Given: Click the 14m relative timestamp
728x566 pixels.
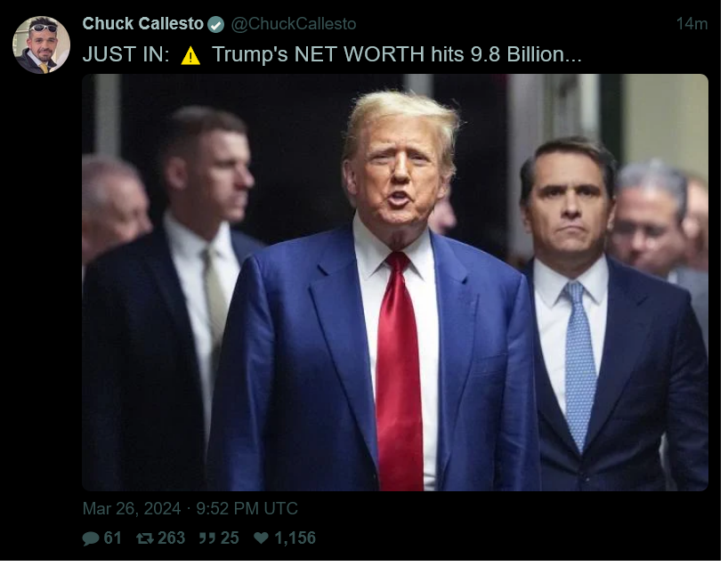Looking at the screenshot, I should point(692,24).
